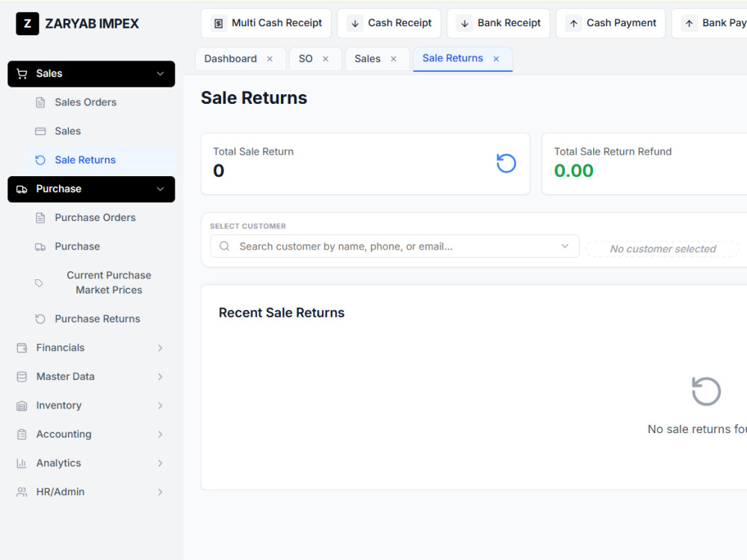This screenshot has width=747, height=560.
Task: Expand the HR/Admin menu chevron
Action: click(160, 492)
